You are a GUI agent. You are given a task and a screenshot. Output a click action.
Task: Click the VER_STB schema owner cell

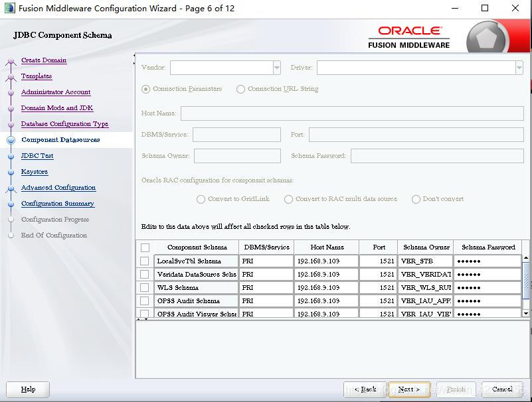(x=426, y=261)
